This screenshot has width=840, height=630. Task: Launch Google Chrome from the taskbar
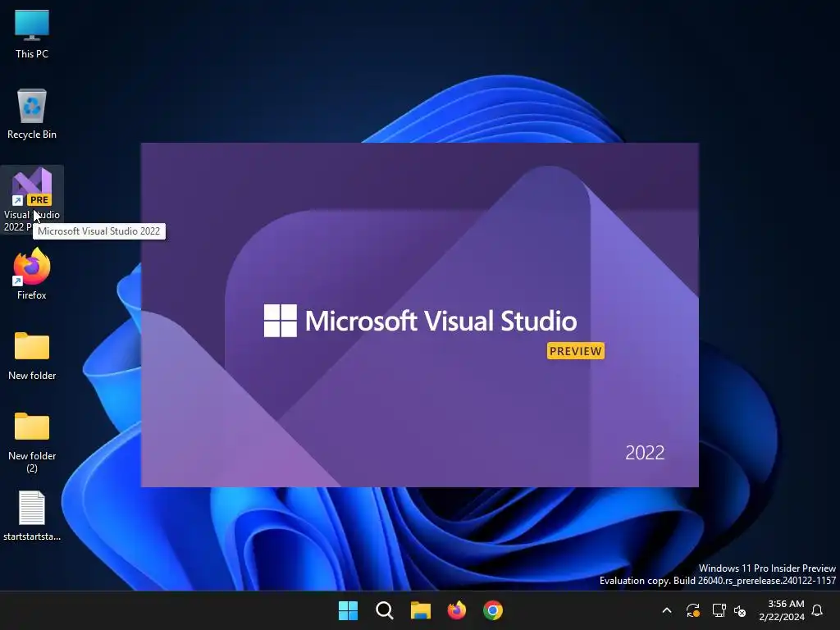[x=493, y=610]
